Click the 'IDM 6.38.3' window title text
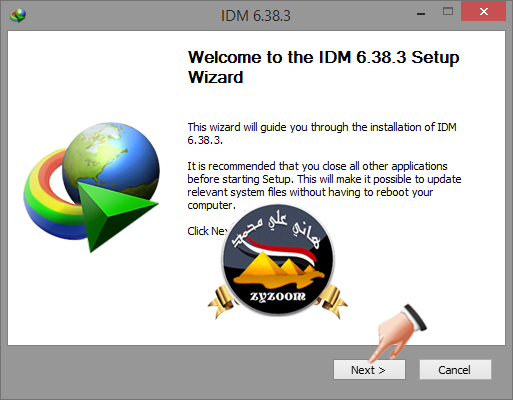 tap(256, 16)
